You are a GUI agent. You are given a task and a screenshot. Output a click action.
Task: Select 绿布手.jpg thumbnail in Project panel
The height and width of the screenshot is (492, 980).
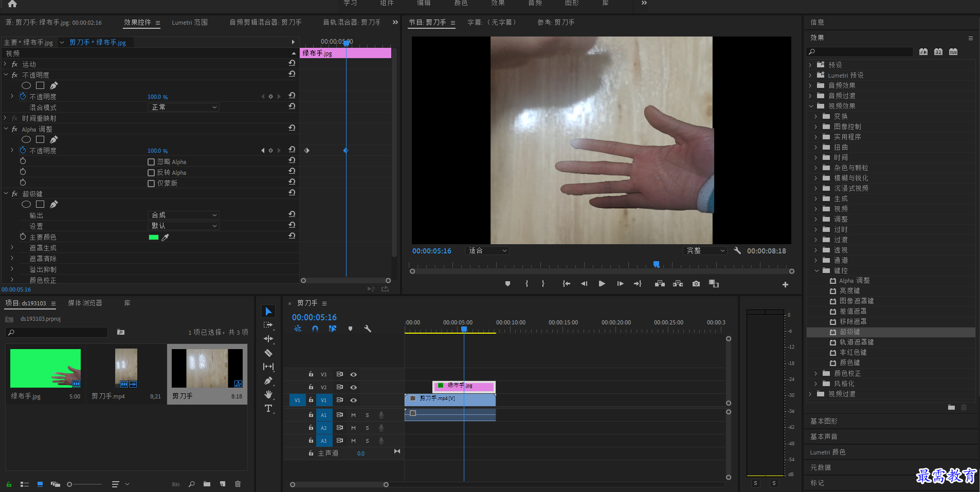tap(45, 368)
